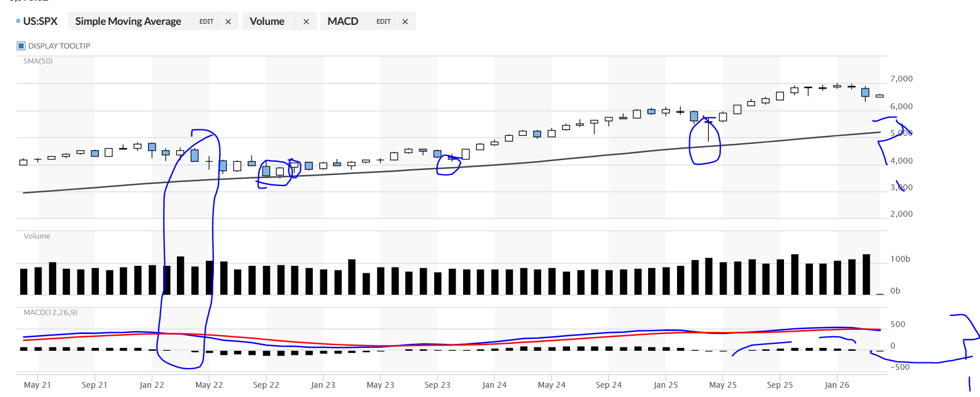Click the Jan 22 date label
The width and height of the screenshot is (980, 397).
pyautogui.click(x=151, y=385)
